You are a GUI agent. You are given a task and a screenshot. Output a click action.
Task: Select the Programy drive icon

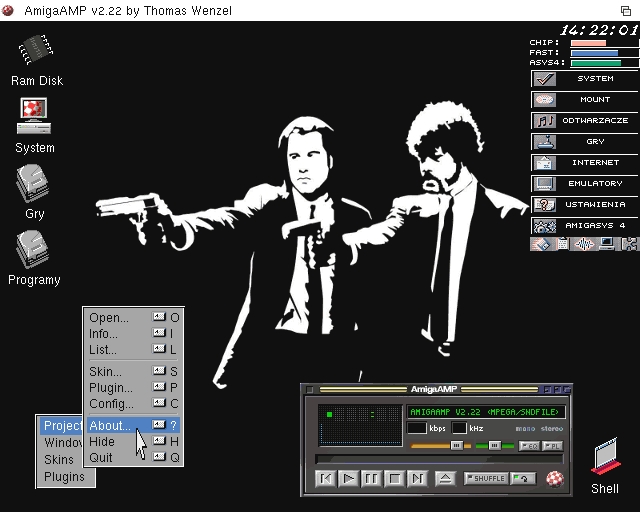click(x=33, y=249)
